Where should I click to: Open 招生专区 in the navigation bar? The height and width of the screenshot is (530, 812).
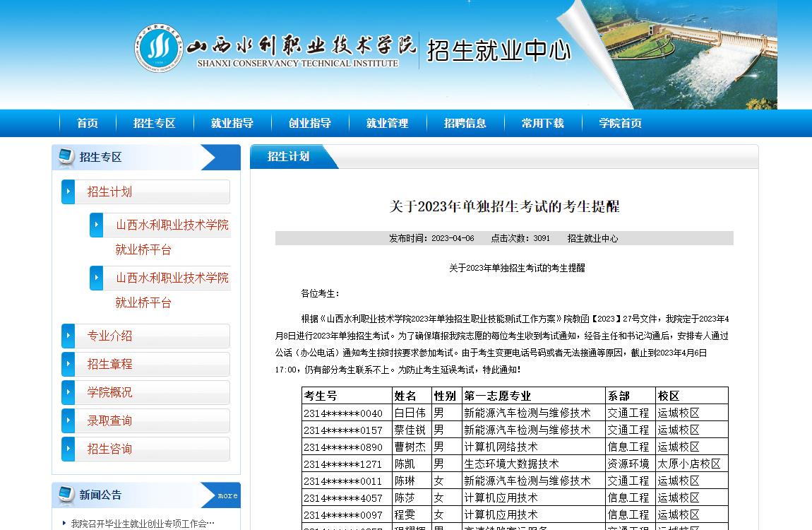tap(155, 123)
